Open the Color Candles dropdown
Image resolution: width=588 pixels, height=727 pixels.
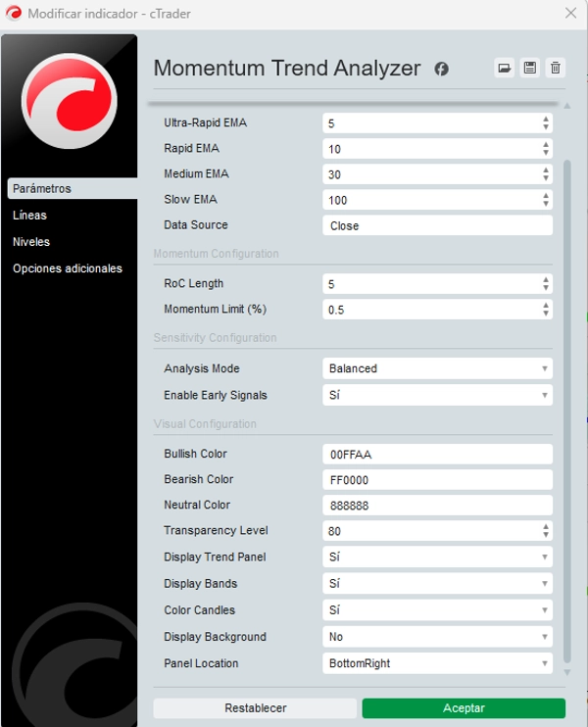click(437, 610)
